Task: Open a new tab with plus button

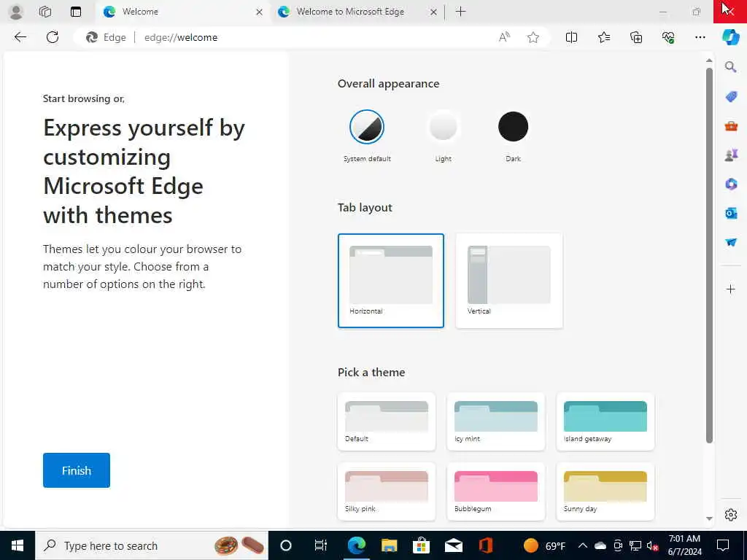Action: (460, 12)
